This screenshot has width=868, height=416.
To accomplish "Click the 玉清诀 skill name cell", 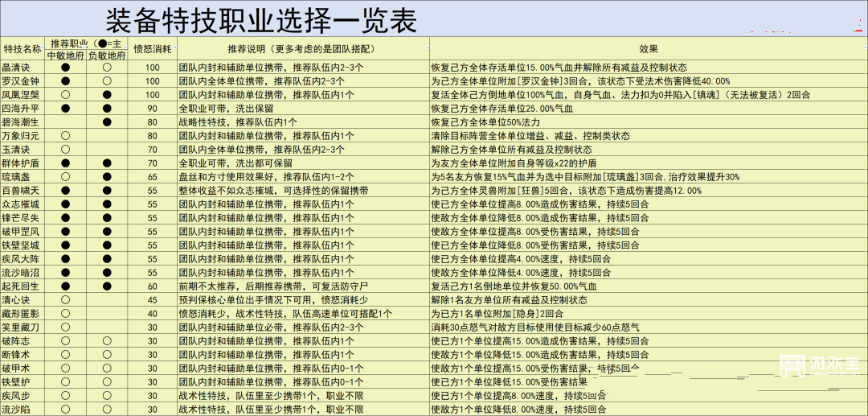I will pyautogui.click(x=23, y=150).
